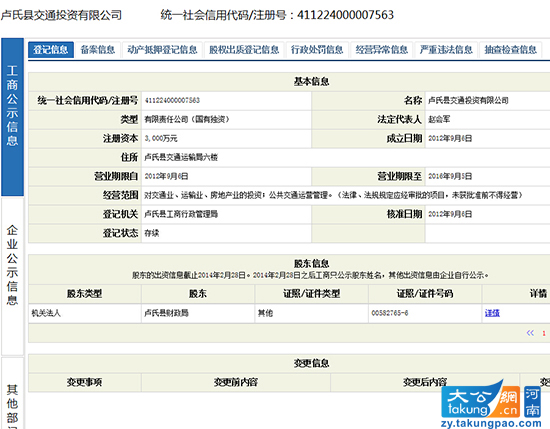This screenshot has width=550, height=429.
Task: Click the registration authority 卢氏县工商行政管理局
Action: tap(181, 214)
